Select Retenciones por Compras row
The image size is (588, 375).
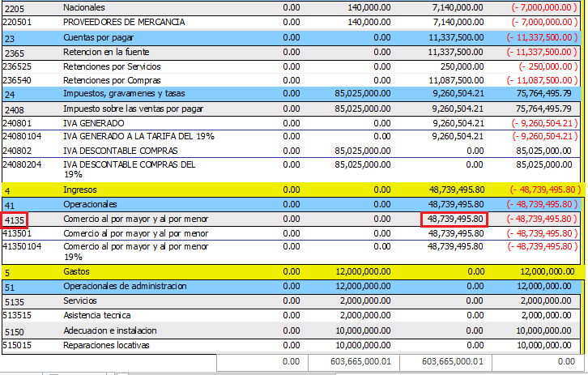pyautogui.click(x=291, y=80)
